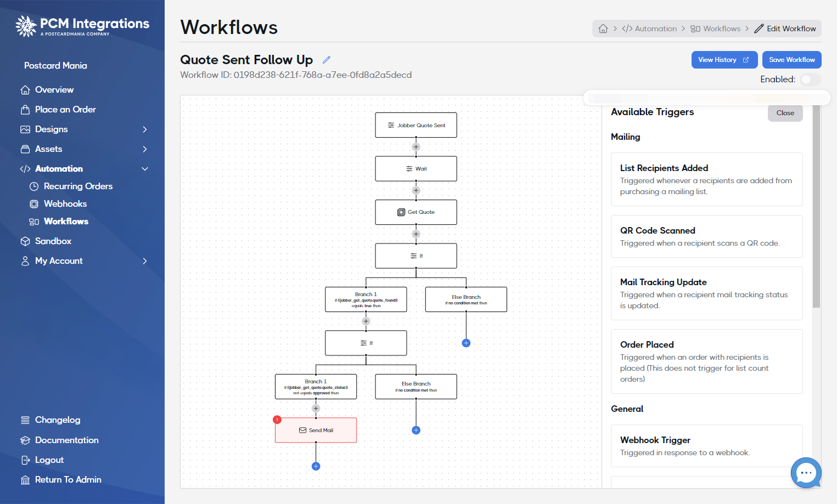Click the PCM Integrations logo

[82, 26]
